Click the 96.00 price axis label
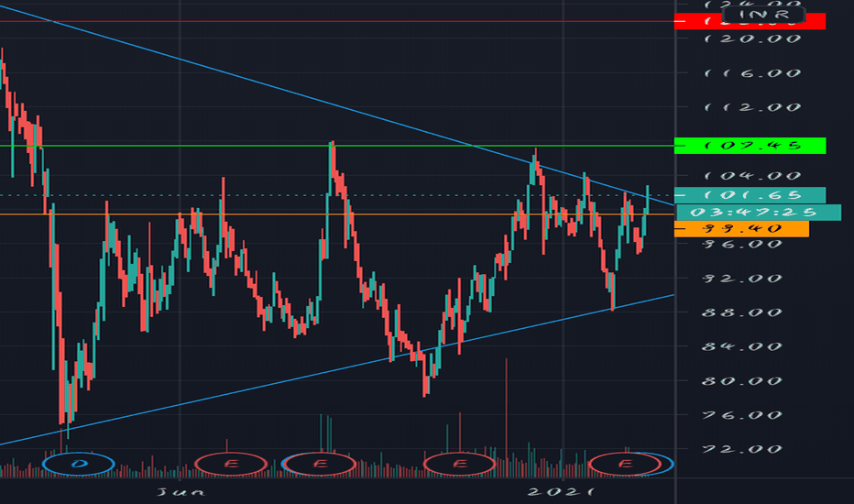 point(743,244)
